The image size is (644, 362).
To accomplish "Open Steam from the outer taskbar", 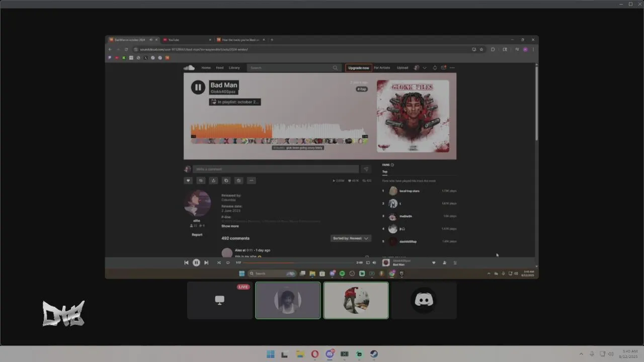I will pyautogui.click(x=374, y=354).
